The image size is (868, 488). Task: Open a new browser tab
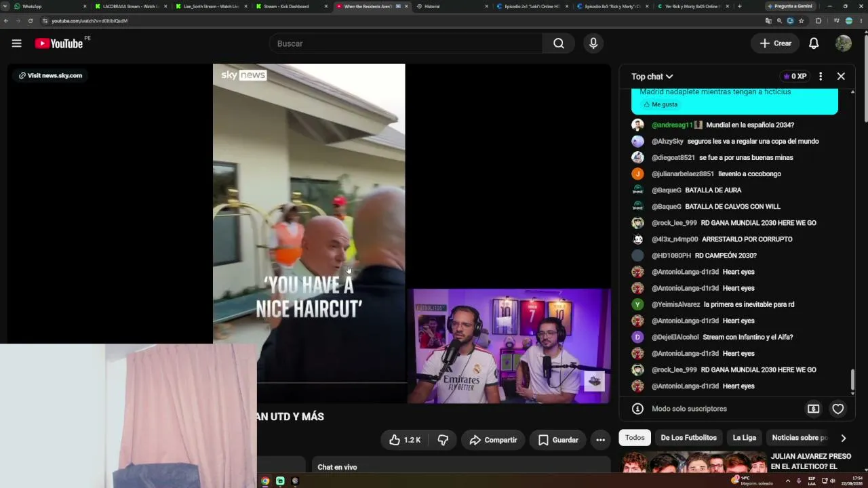pos(739,6)
